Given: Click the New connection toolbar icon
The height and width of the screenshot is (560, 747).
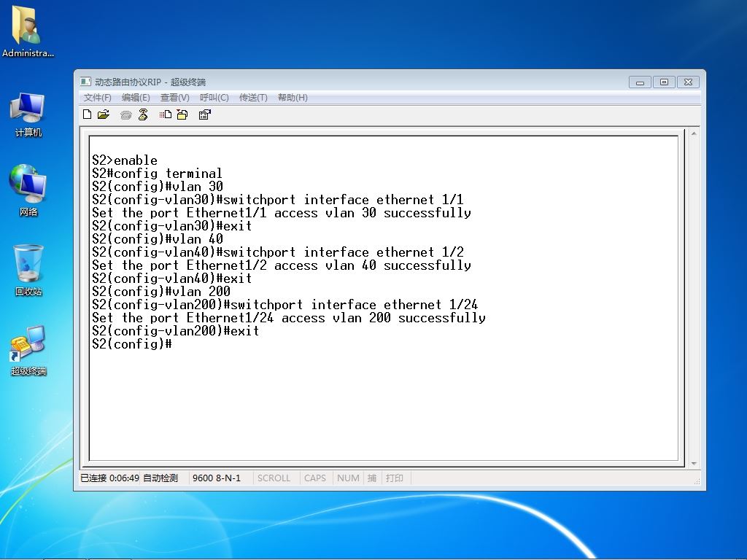Looking at the screenshot, I should 88,114.
